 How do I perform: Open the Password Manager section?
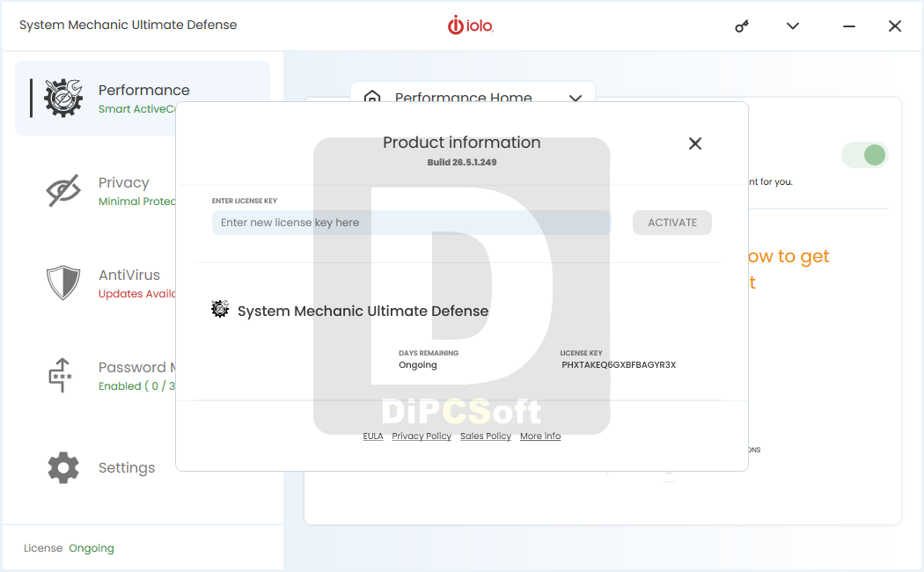tap(136, 368)
